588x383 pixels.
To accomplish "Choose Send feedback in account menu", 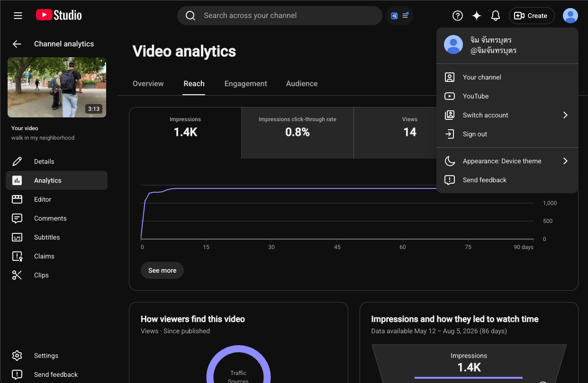I will tap(507, 180).
